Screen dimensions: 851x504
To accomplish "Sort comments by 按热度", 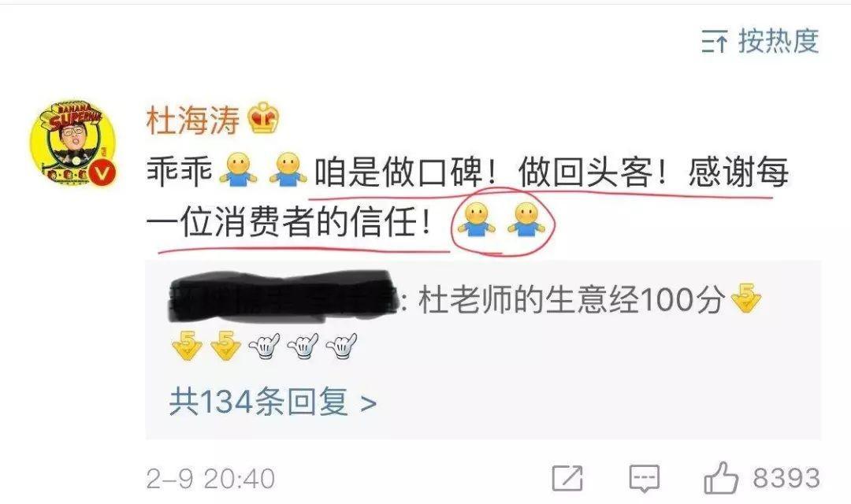I will tap(779, 41).
